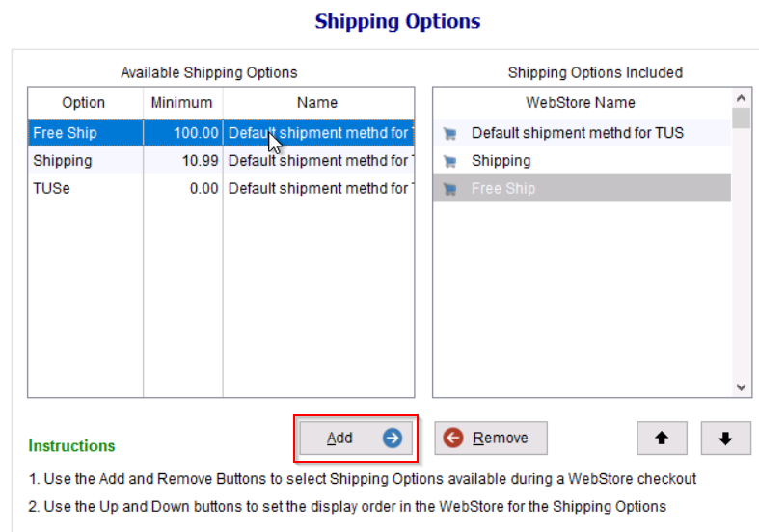Click cart icon beside Default shipment methd for TUS

pyautogui.click(x=448, y=133)
